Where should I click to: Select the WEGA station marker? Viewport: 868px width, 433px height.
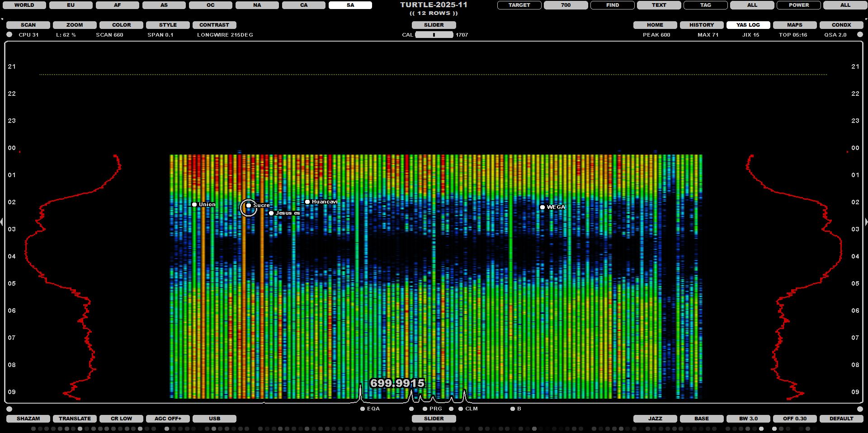click(x=542, y=207)
